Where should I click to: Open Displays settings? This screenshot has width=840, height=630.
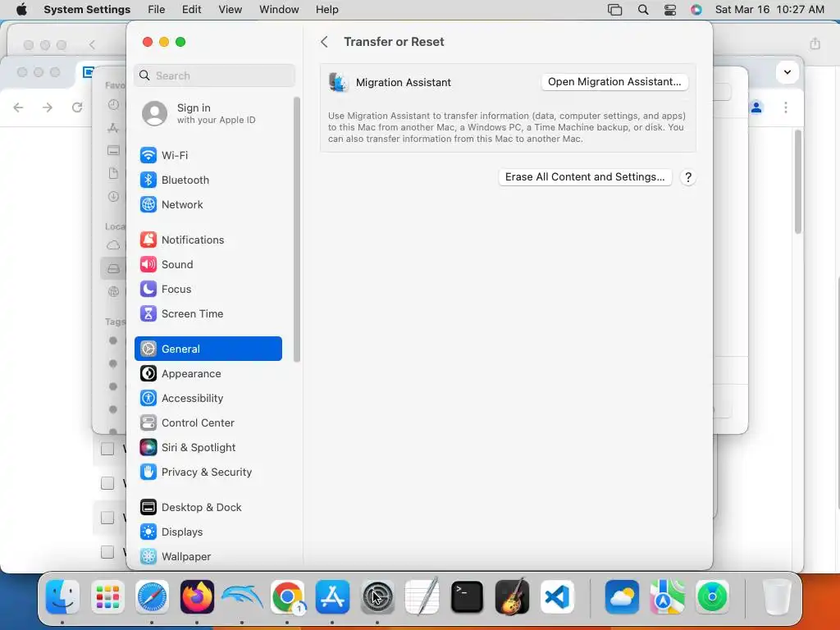208,532
